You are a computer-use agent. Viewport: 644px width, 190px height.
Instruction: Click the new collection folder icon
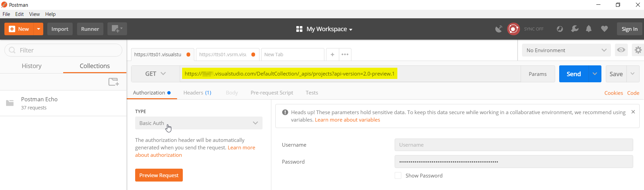114,82
